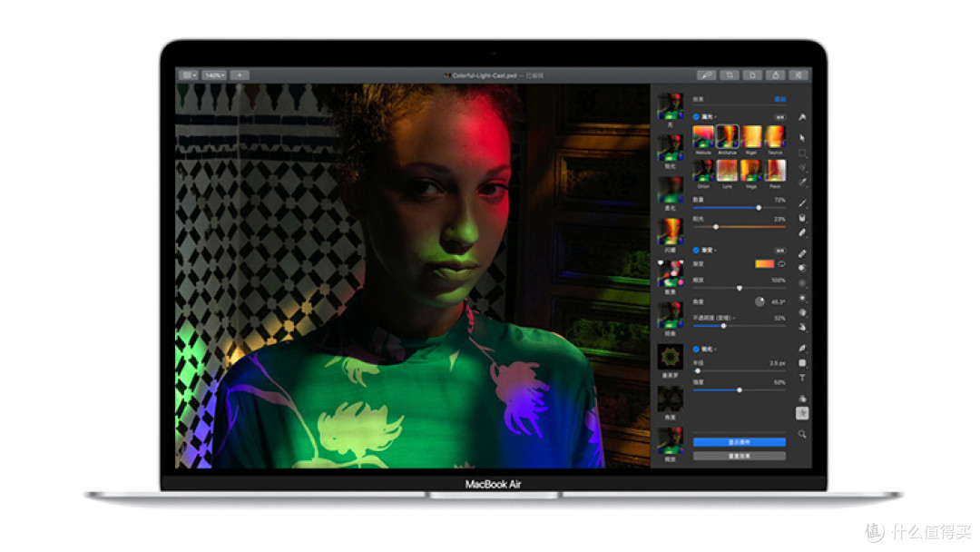Expand the gradient effect title chevron

point(716,250)
